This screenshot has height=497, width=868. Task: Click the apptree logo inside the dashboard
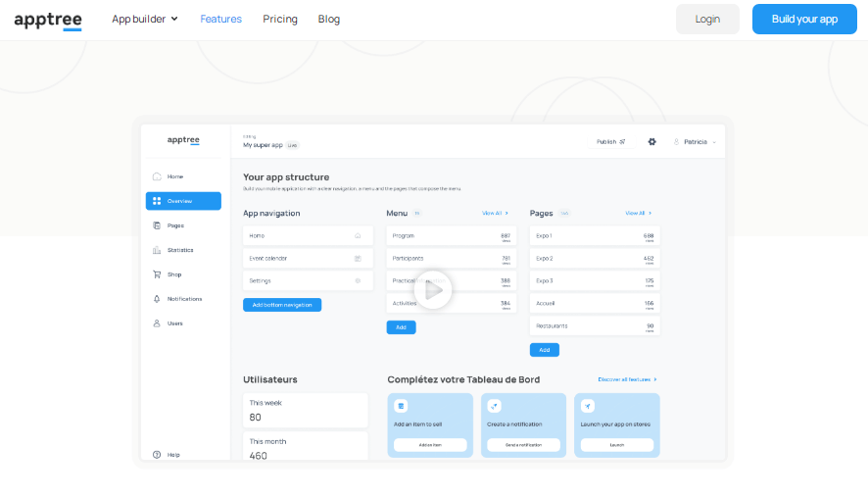(183, 140)
